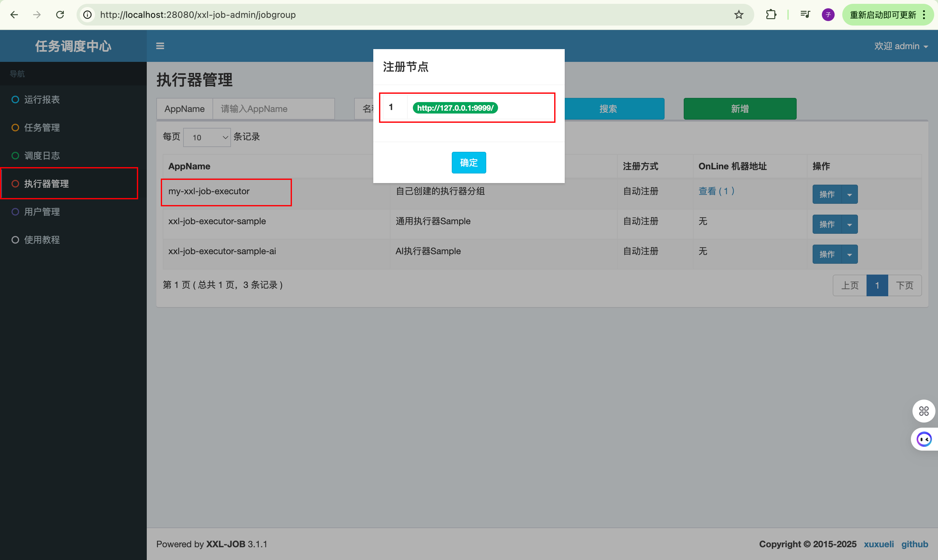The image size is (938, 560).
Task: Click 确定 in the 注册节点 dialog
Action: point(469,163)
